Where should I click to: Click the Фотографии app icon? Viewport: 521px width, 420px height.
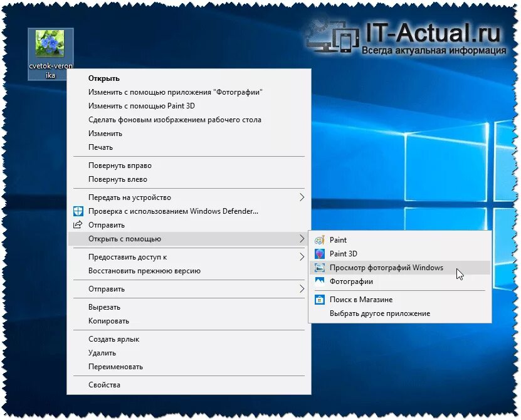tap(320, 281)
